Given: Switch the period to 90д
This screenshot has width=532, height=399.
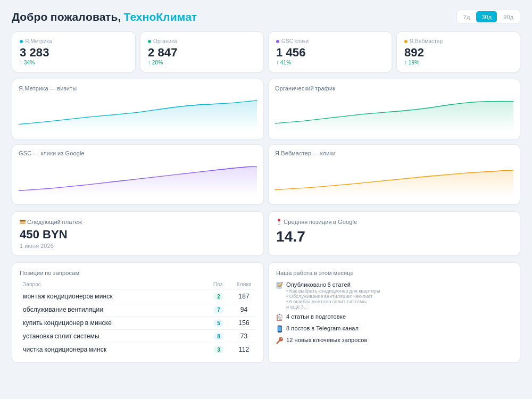Looking at the screenshot, I should click(x=508, y=17).
